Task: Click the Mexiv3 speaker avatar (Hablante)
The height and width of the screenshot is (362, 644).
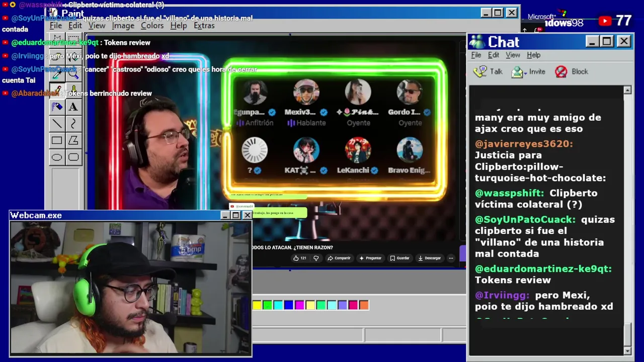Action: point(306,92)
